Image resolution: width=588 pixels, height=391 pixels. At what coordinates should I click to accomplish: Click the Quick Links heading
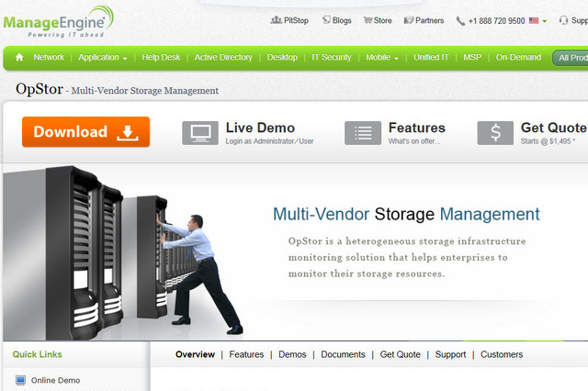pos(37,354)
